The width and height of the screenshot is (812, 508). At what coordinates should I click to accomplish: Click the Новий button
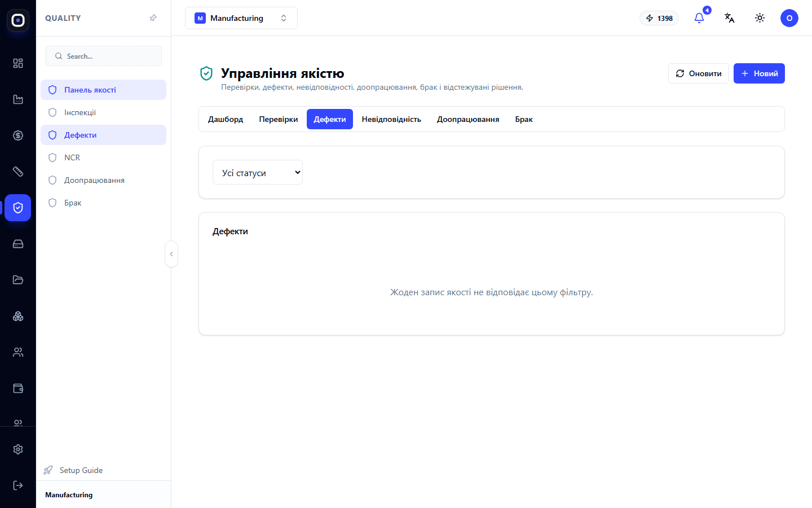(759, 73)
